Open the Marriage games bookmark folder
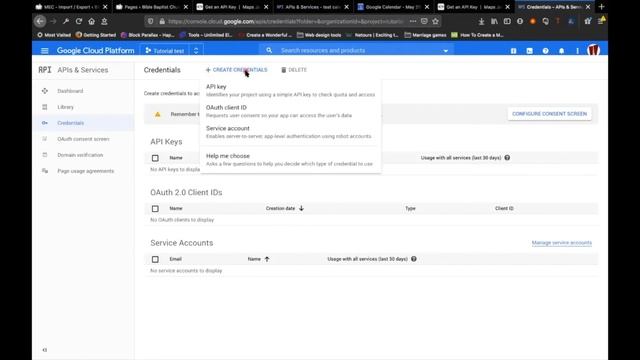 (x=425, y=35)
